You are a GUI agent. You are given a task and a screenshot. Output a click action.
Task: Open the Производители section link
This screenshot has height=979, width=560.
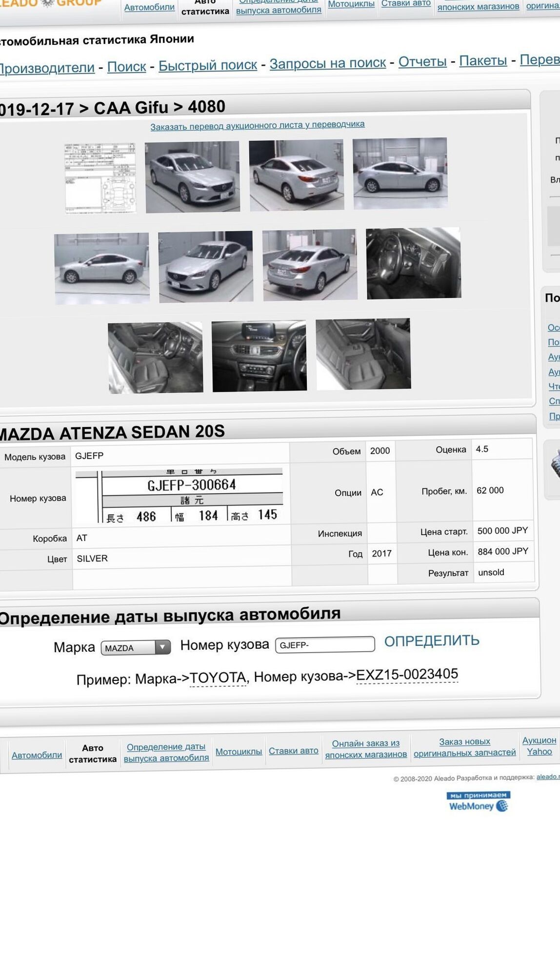click(47, 68)
